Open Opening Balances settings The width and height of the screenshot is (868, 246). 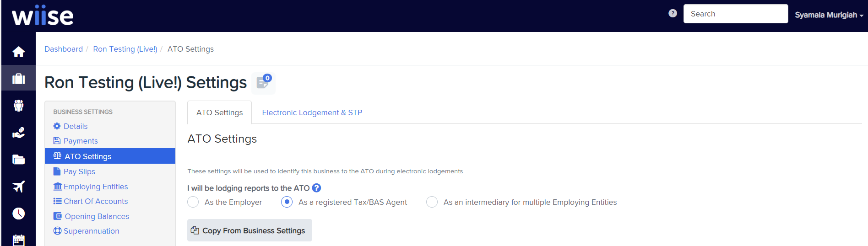tap(97, 216)
